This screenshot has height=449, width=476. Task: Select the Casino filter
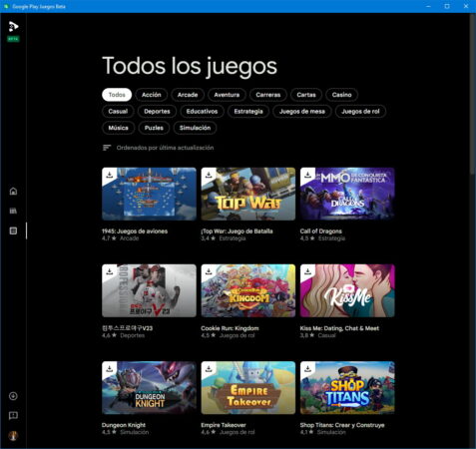pos(341,95)
